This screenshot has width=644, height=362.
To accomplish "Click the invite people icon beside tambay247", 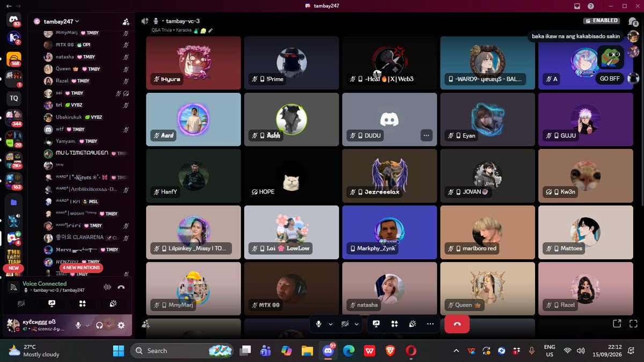I will 126,21.
